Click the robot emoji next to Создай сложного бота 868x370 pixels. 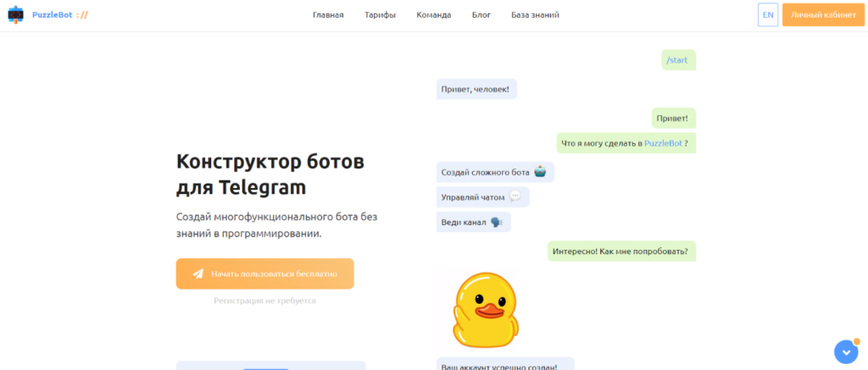pyautogui.click(x=540, y=172)
